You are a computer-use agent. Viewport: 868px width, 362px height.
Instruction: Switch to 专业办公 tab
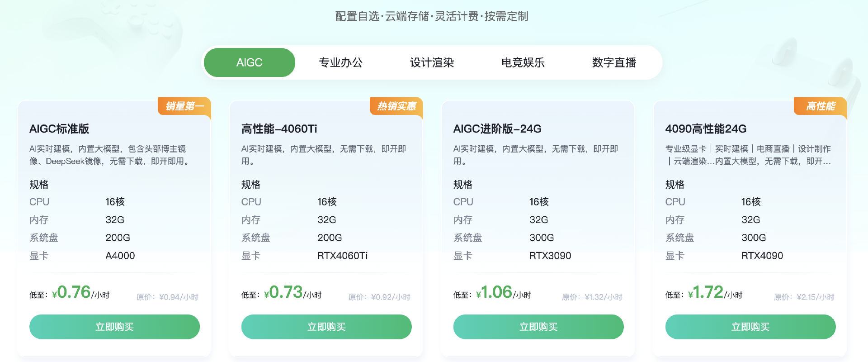pyautogui.click(x=341, y=62)
